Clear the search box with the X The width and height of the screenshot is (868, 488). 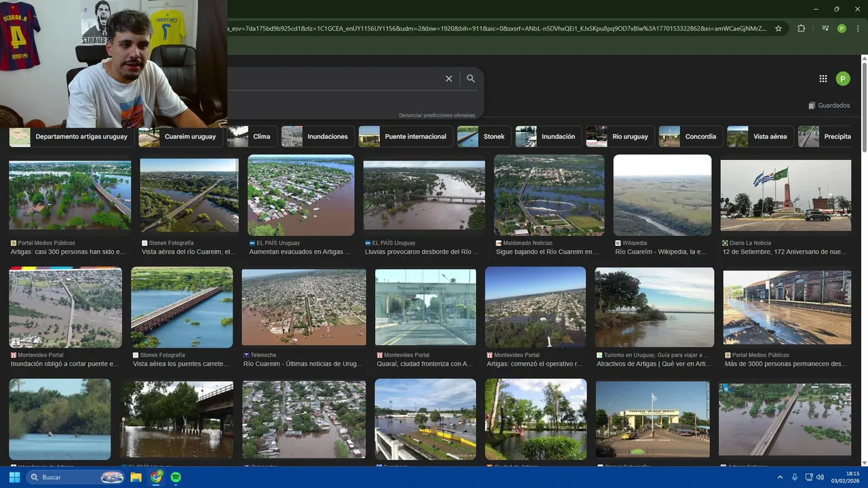coord(449,79)
